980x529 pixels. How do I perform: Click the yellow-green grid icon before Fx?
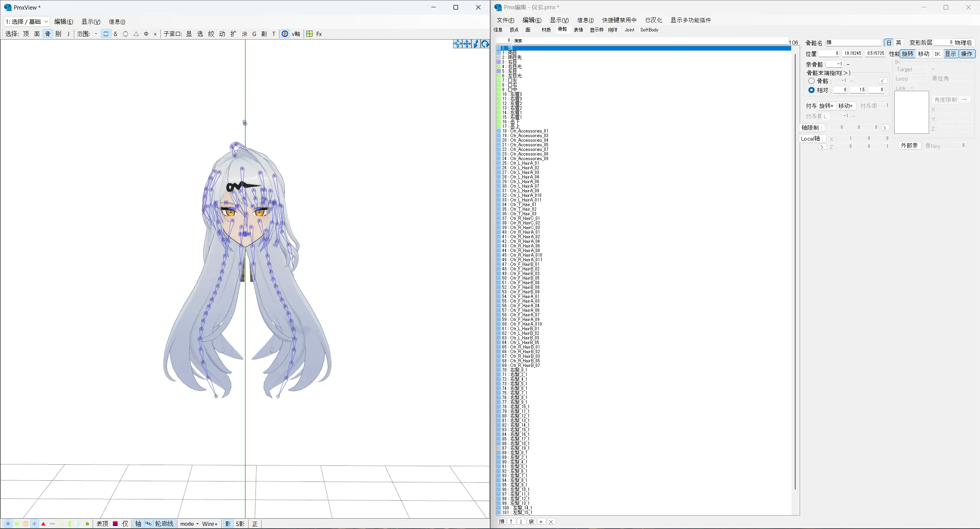point(309,34)
